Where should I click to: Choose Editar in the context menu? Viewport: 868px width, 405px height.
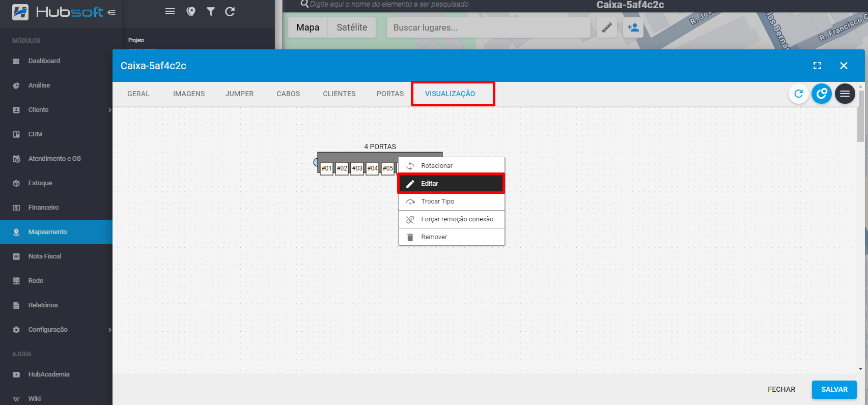(x=452, y=184)
